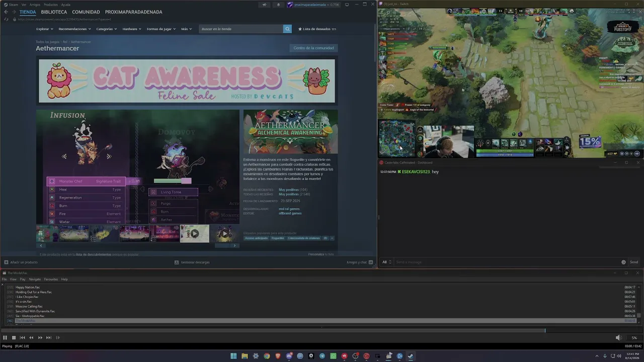644x362 pixels.
Task: Switch to the BIBLIOTECA tab
Action: tap(54, 12)
